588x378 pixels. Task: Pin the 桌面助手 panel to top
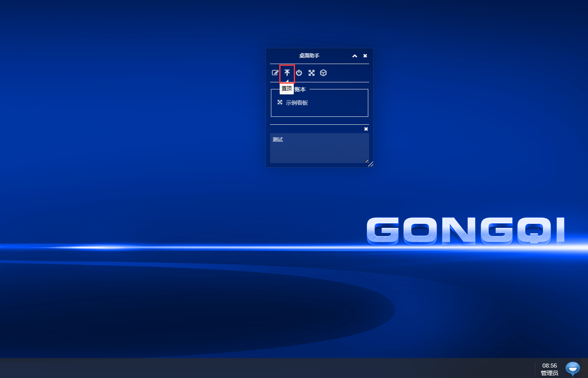pos(287,73)
